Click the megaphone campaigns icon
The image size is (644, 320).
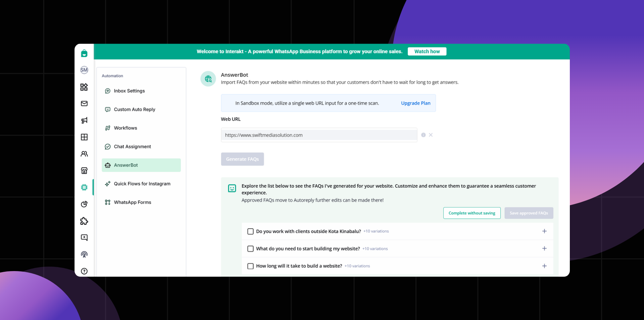point(84,120)
